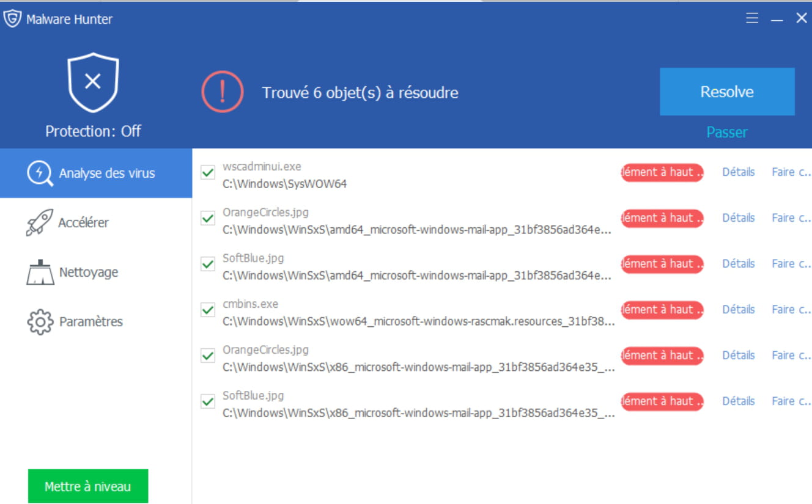Click the 'Protection: Off' status text
Screen dimensions: 812x504
(x=93, y=131)
